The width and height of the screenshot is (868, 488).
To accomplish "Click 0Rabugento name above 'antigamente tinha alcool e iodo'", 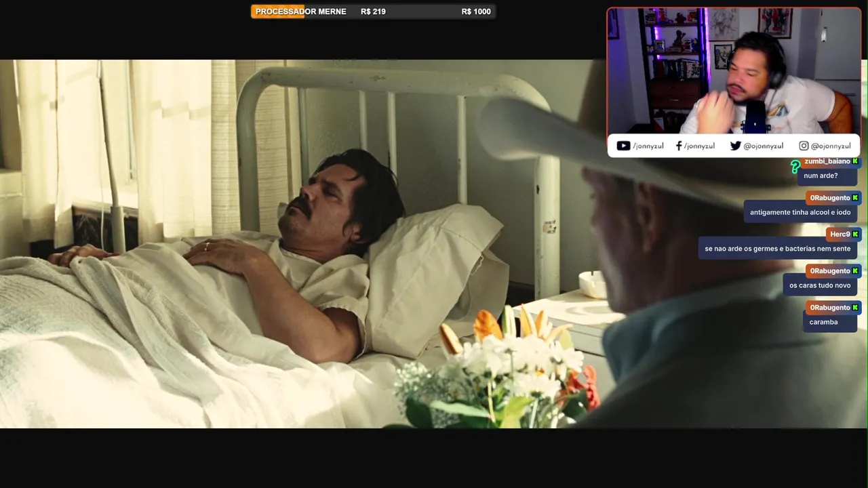I will point(830,198).
